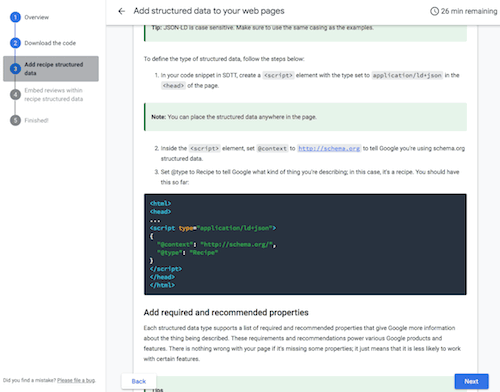
Task: Click the <html> opening tag in code
Action: tap(160, 203)
